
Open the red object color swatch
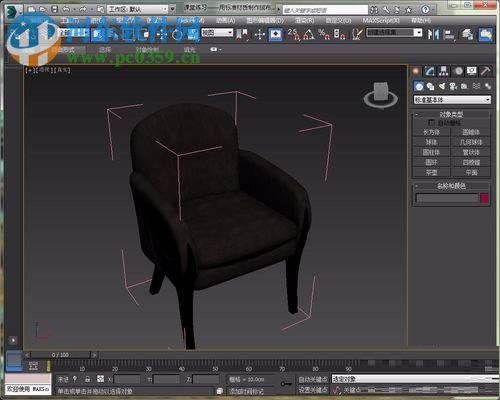click(x=484, y=198)
